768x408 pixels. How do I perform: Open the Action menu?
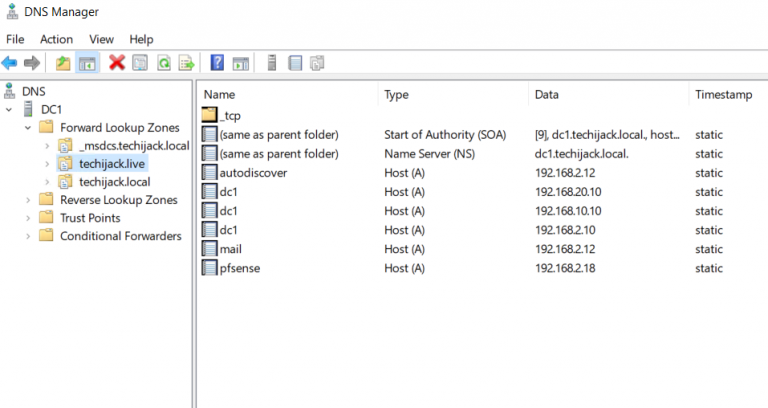[x=56, y=39]
